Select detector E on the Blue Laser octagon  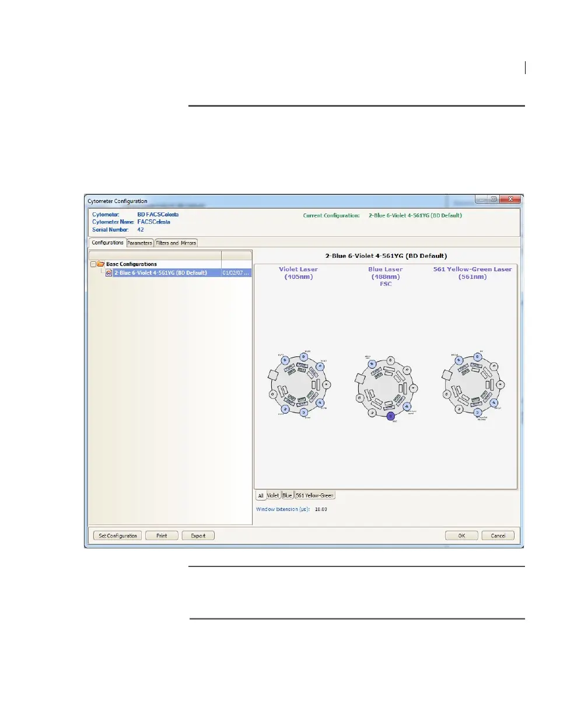(372, 412)
